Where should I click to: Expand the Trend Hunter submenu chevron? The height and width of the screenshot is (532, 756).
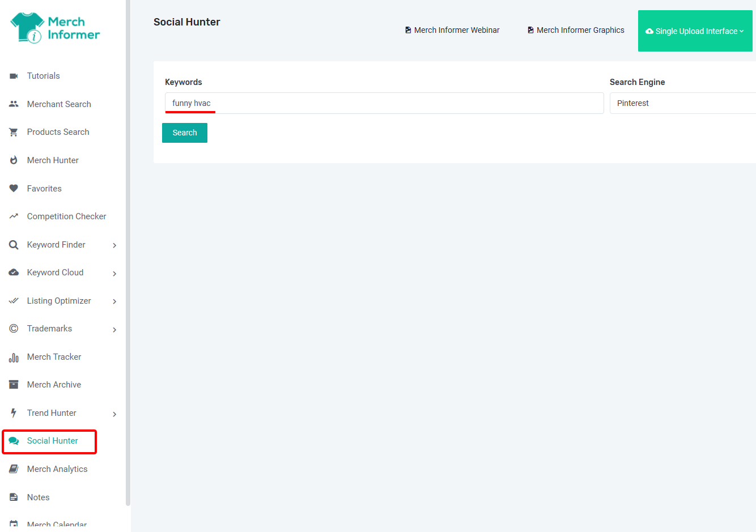[x=114, y=414]
